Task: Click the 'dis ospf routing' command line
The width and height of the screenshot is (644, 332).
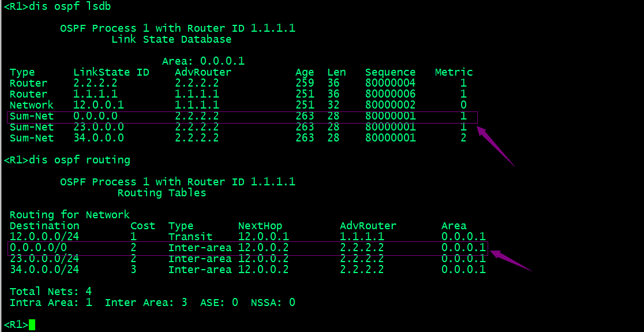Action: pos(66,160)
